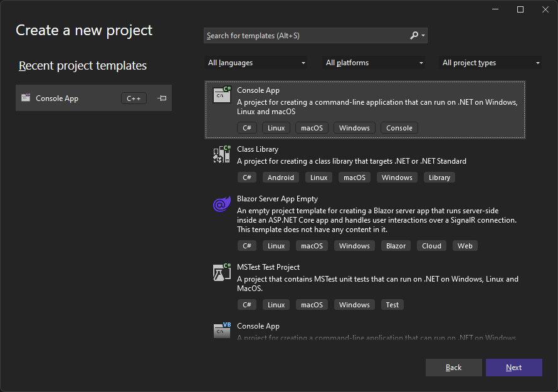Select Blazor Server App Empty template
Screen dimensions: 558x392
point(277,199)
